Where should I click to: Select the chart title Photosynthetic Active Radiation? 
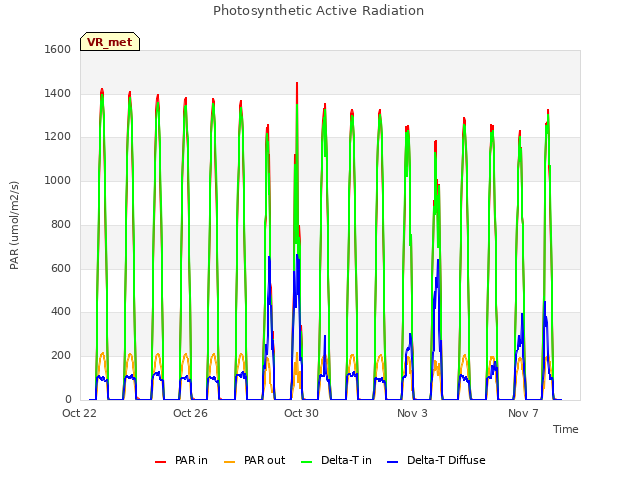(x=318, y=11)
